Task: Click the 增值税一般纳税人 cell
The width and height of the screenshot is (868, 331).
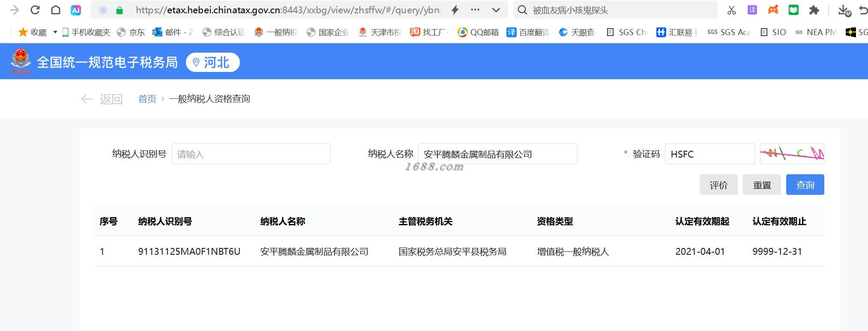Action: click(573, 251)
